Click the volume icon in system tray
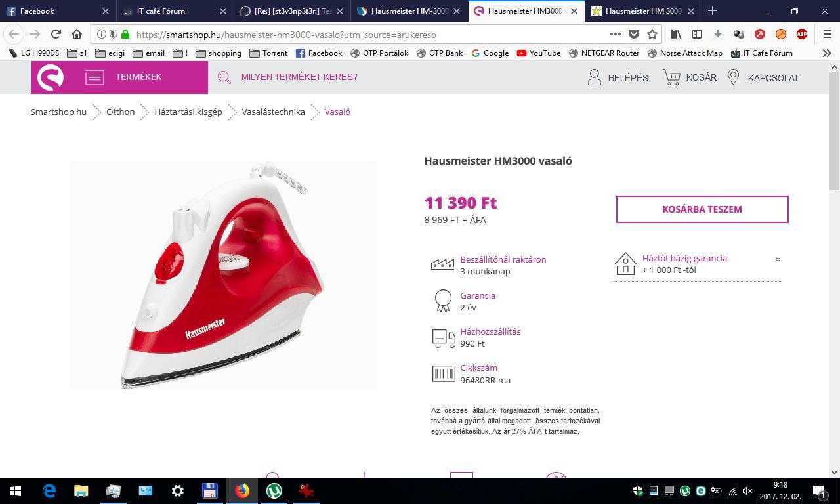 tap(747, 491)
